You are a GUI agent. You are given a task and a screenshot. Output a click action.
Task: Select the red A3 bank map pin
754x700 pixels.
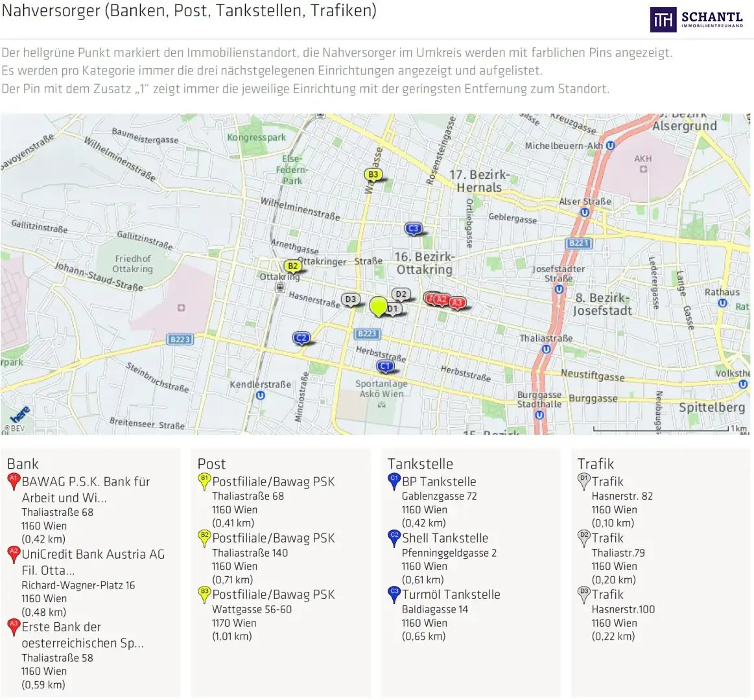(x=457, y=303)
